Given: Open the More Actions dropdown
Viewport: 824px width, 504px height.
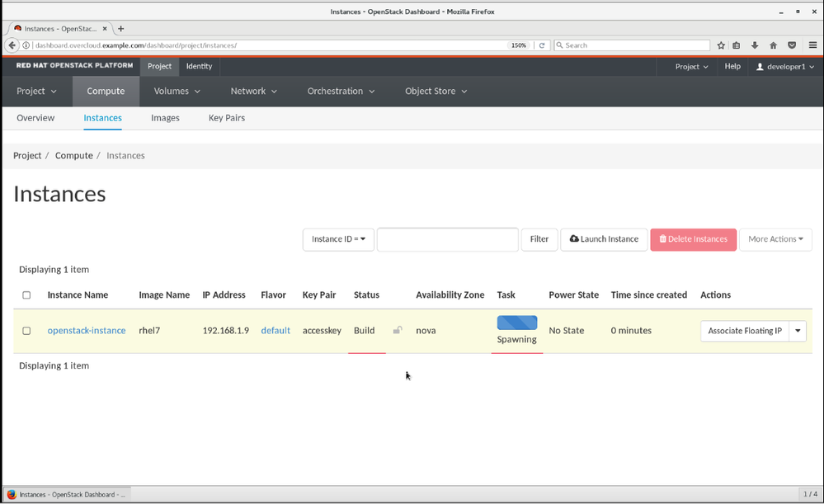Looking at the screenshot, I should (x=775, y=239).
